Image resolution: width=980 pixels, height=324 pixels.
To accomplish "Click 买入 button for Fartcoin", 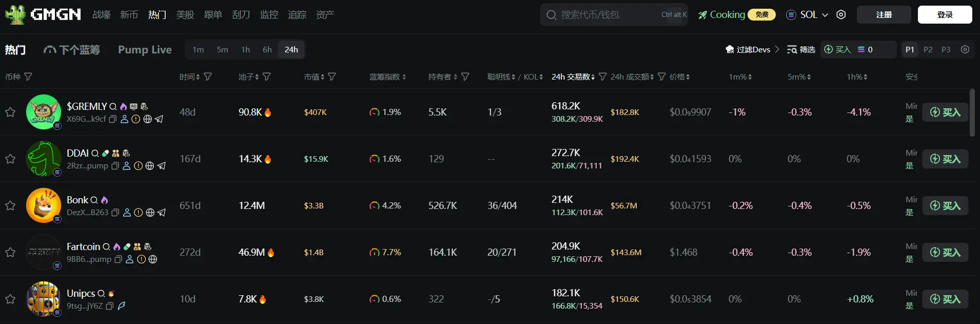I will click(945, 252).
